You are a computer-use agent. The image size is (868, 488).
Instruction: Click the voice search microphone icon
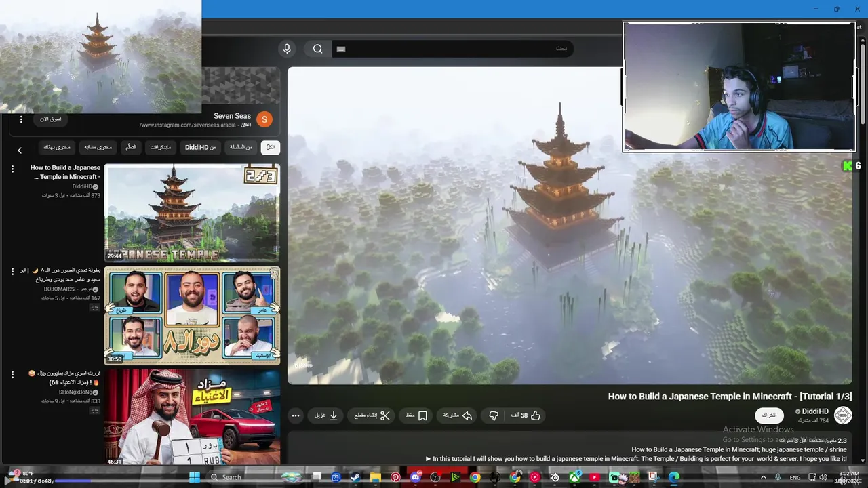click(287, 48)
